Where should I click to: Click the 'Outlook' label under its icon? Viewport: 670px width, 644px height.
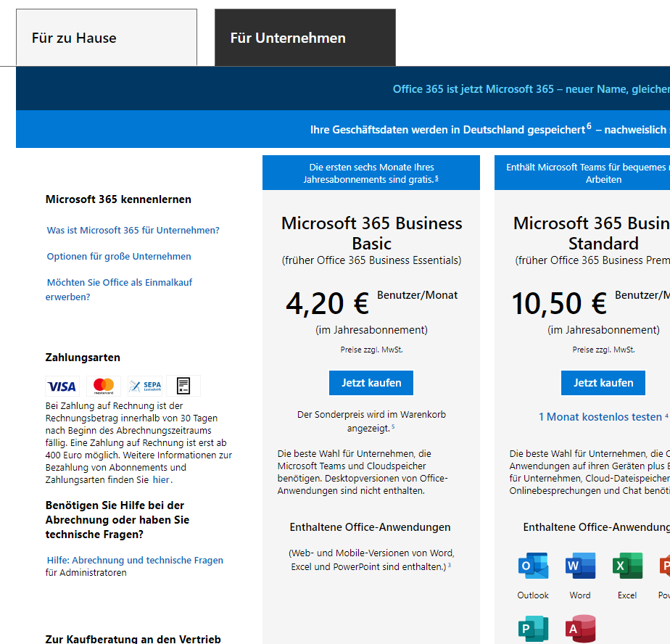point(533,595)
